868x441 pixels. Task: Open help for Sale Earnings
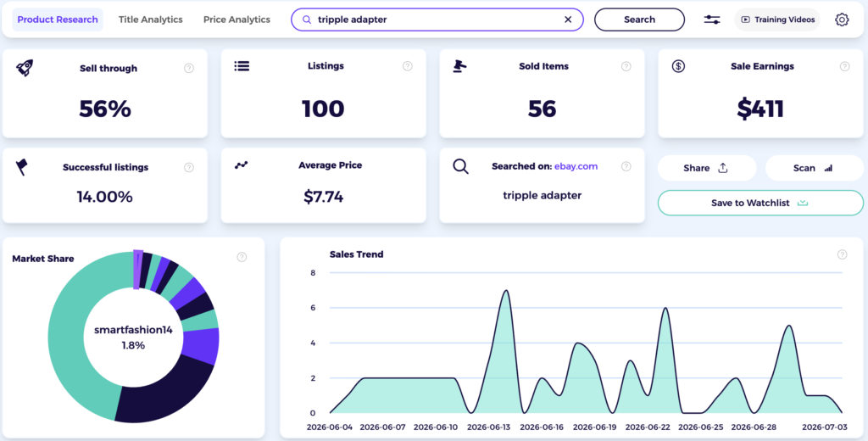[845, 66]
